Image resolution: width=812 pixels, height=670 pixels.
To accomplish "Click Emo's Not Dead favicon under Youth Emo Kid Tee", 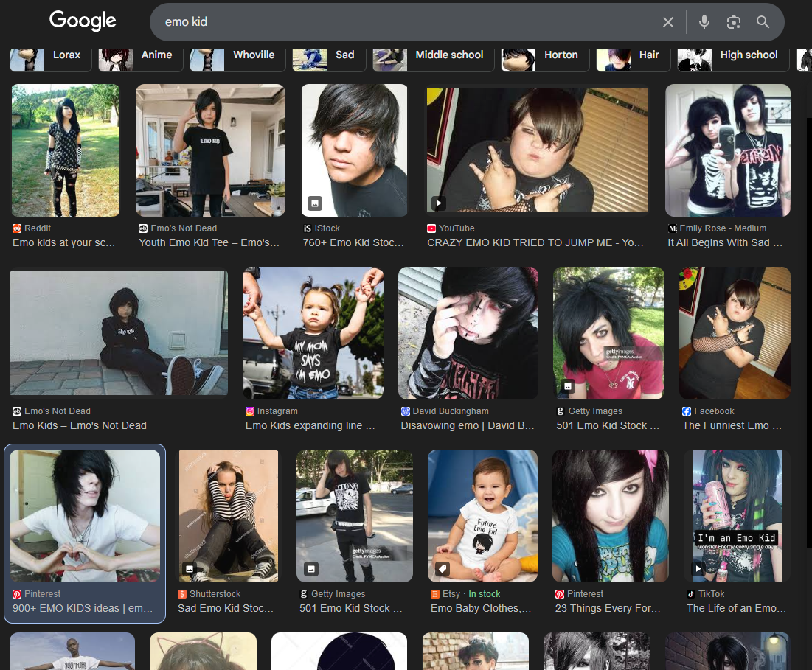I will (143, 228).
